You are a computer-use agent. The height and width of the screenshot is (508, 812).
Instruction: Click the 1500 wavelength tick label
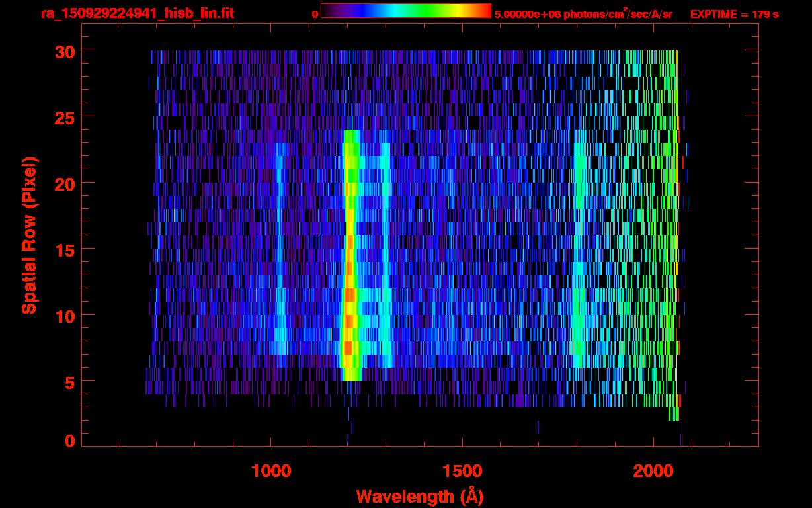click(x=462, y=470)
